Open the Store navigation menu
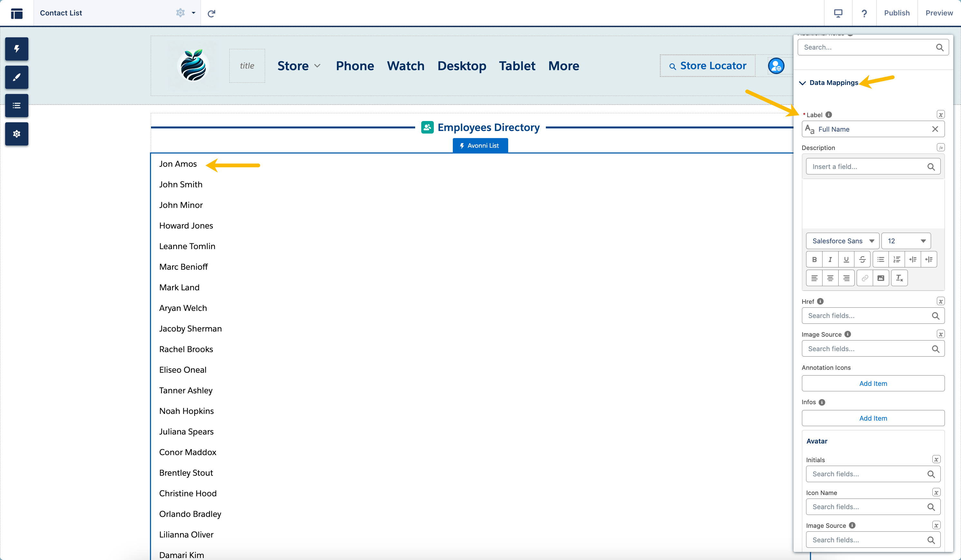The width and height of the screenshot is (961, 560). coord(299,66)
